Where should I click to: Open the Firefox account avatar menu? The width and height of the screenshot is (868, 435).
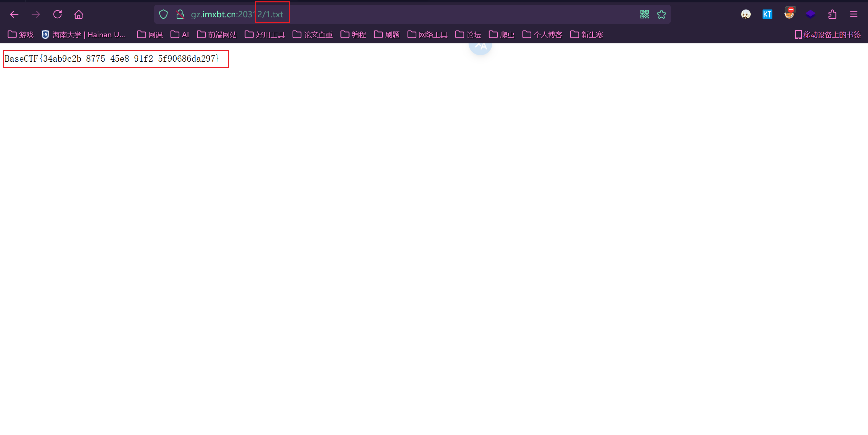[746, 14]
